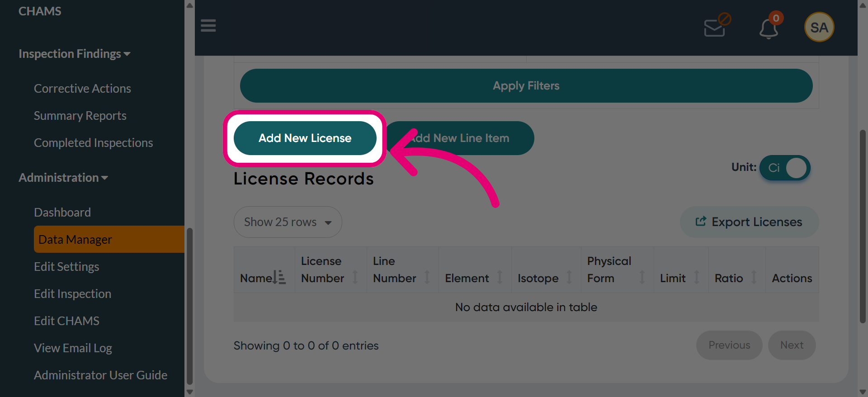
Task: Click the Previous page button
Action: pos(729,345)
